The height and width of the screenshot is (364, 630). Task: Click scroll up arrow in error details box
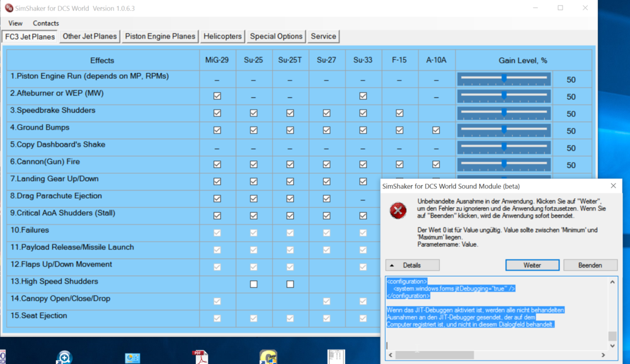click(x=612, y=282)
